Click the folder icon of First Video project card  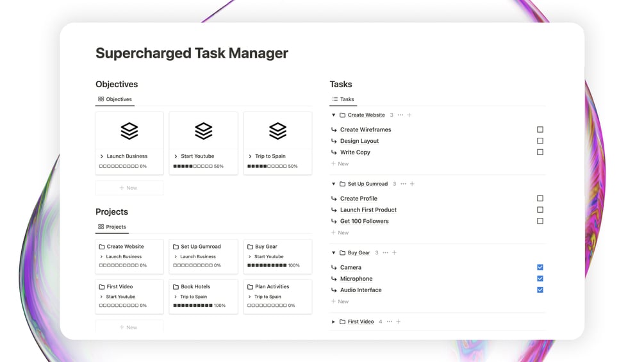coord(101,287)
